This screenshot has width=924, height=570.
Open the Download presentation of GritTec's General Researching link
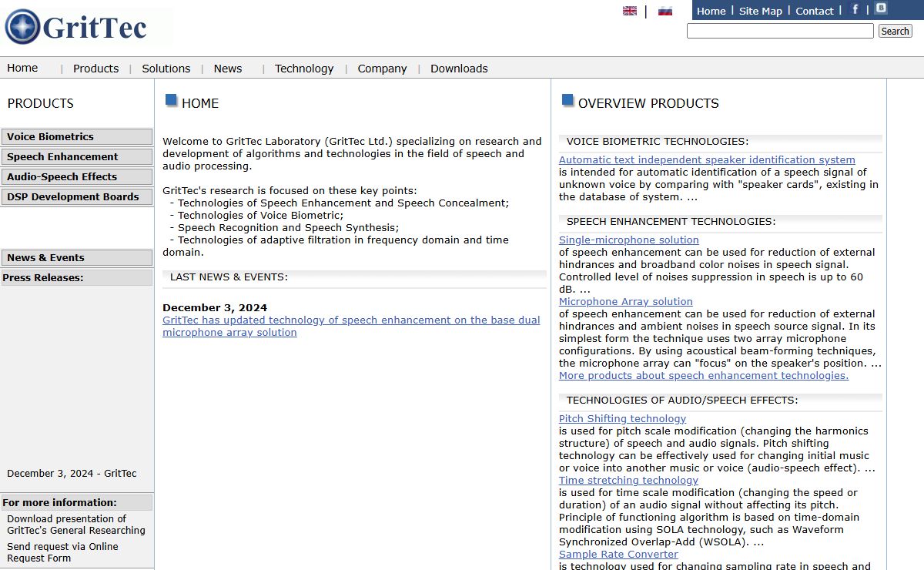(76, 525)
